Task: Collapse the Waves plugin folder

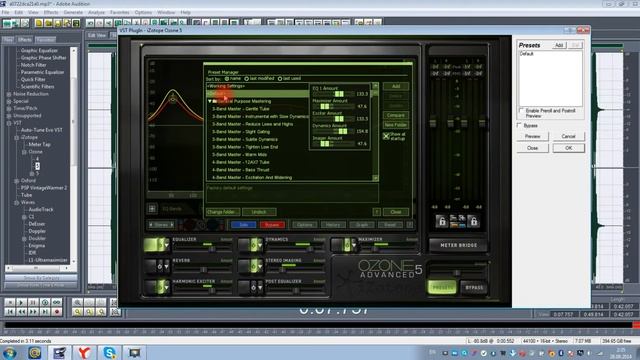Action: [x=16, y=202]
